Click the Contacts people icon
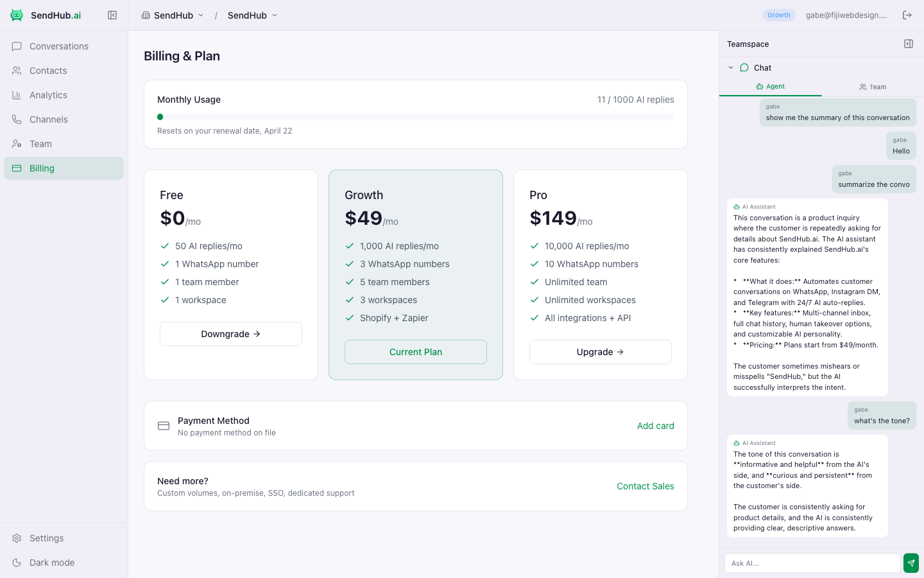Screen dimensions: 924x578 pos(17,71)
